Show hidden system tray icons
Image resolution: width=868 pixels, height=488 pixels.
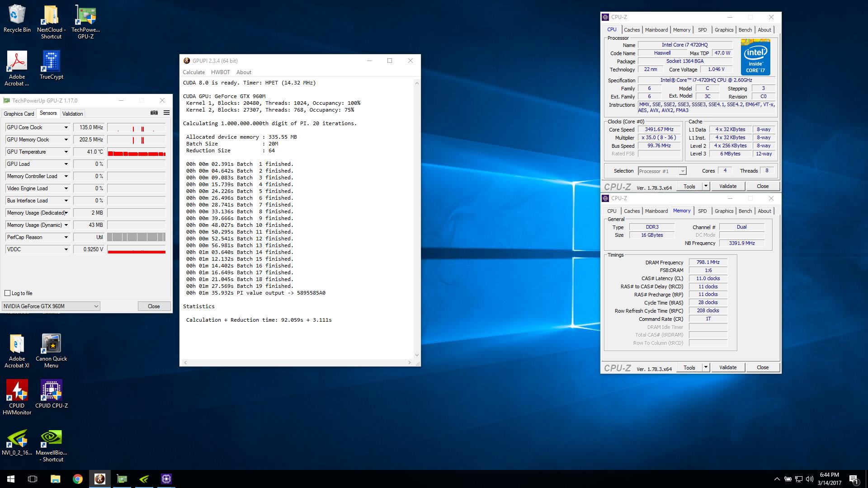[x=777, y=479]
